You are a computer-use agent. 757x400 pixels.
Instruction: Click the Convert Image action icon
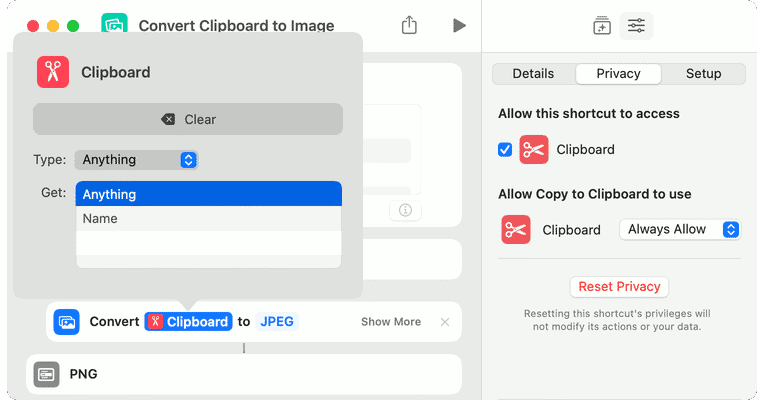[67, 322]
